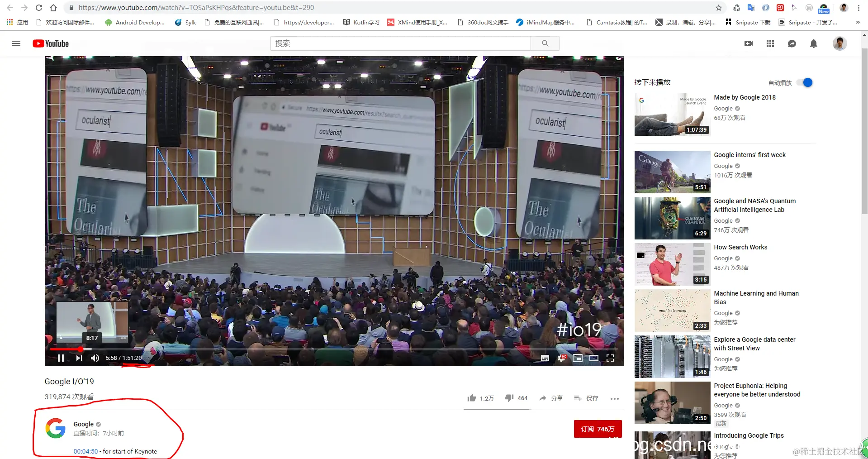Open the Chrome profile avatar
This screenshot has height=459, width=868.
[844, 8]
